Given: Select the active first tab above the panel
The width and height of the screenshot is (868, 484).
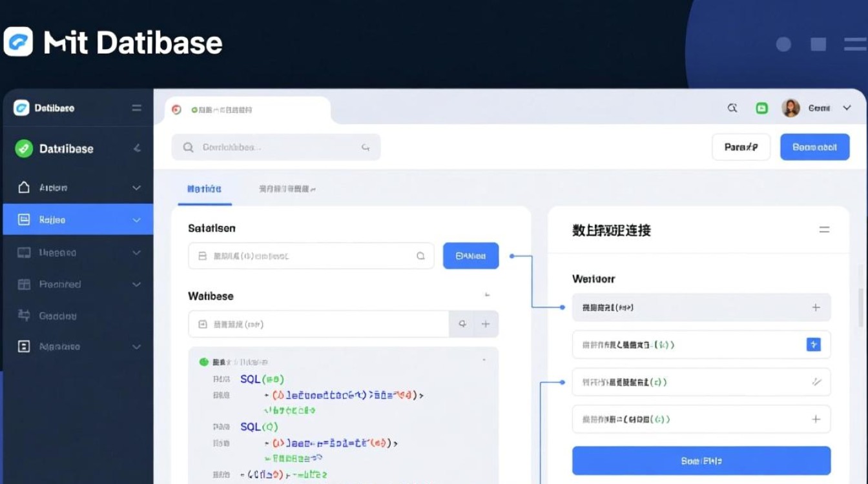Looking at the screenshot, I should click(x=205, y=188).
